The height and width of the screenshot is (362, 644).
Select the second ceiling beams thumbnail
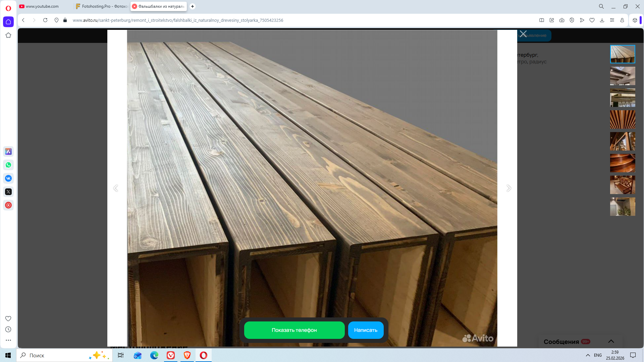click(x=622, y=76)
